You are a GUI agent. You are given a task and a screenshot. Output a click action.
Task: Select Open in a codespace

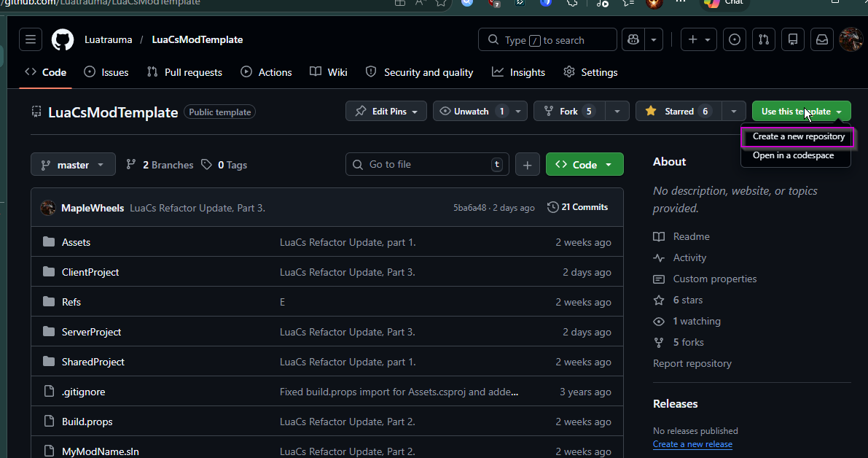click(793, 155)
